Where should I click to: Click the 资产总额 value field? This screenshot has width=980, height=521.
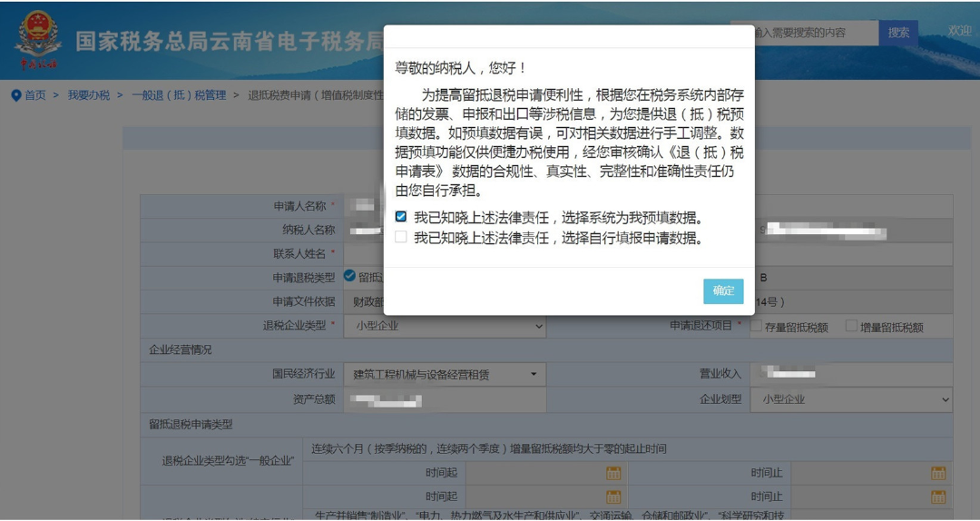point(445,399)
